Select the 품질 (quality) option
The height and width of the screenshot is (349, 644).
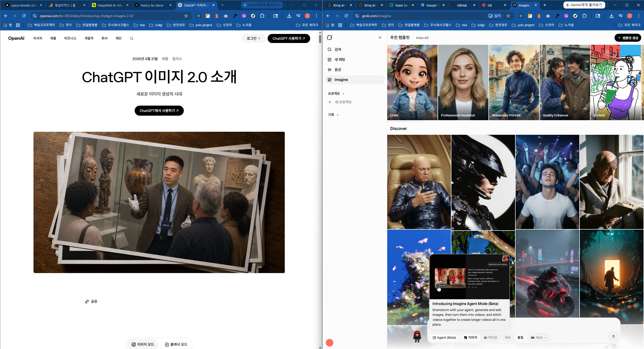pos(520,338)
